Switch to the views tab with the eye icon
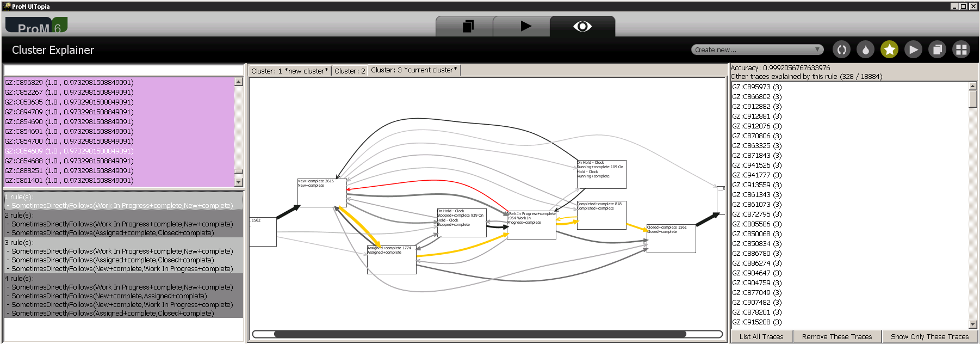 click(582, 26)
